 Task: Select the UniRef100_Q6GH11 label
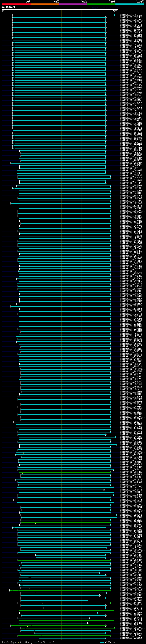tap(131, 469)
